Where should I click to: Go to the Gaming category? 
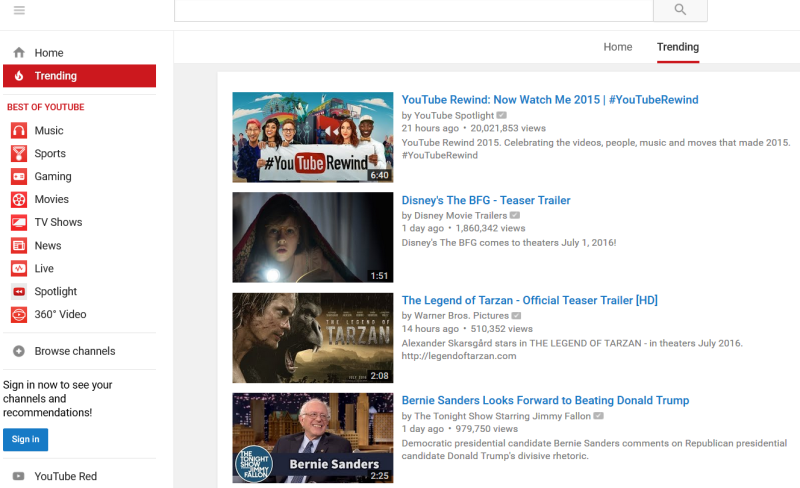[x=53, y=177]
